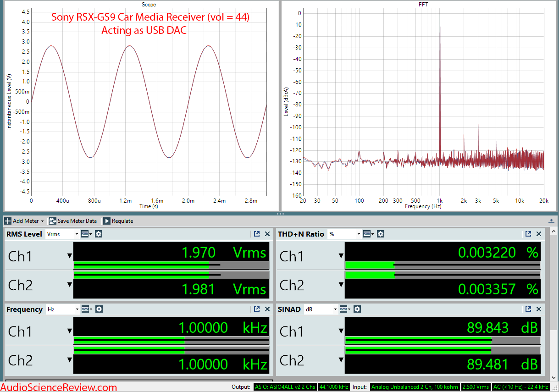Expand RMS Level Ch2 options arrow

click(70, 285)
